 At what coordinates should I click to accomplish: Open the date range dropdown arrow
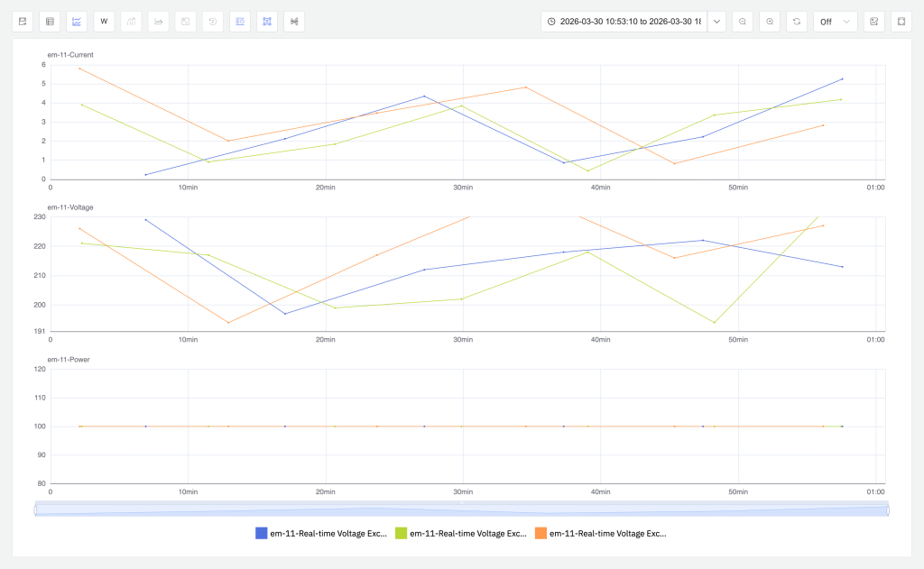pos(716,22)
